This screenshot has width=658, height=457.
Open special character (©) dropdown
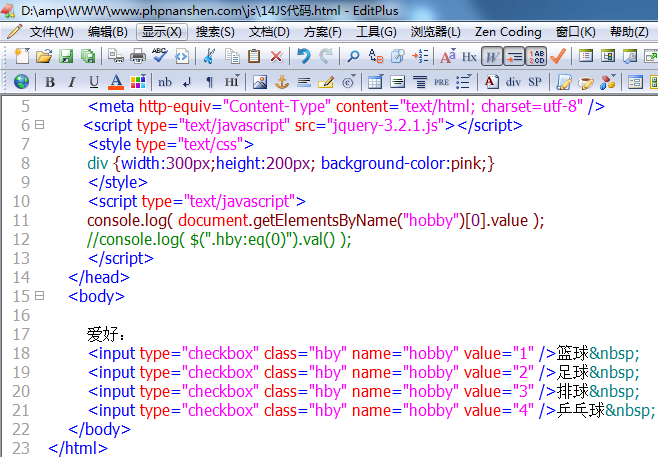pyautogui.click(x=348, y=82)
